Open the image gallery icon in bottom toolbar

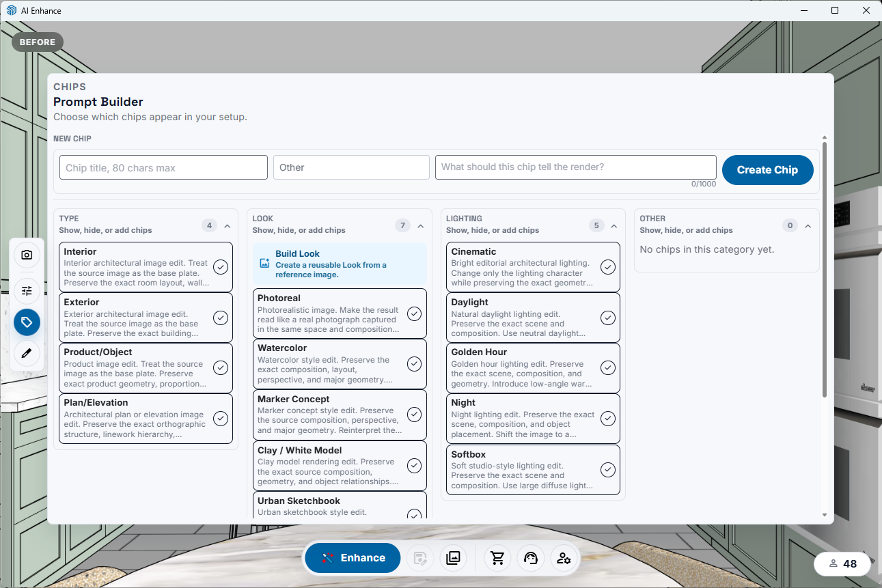453,558
